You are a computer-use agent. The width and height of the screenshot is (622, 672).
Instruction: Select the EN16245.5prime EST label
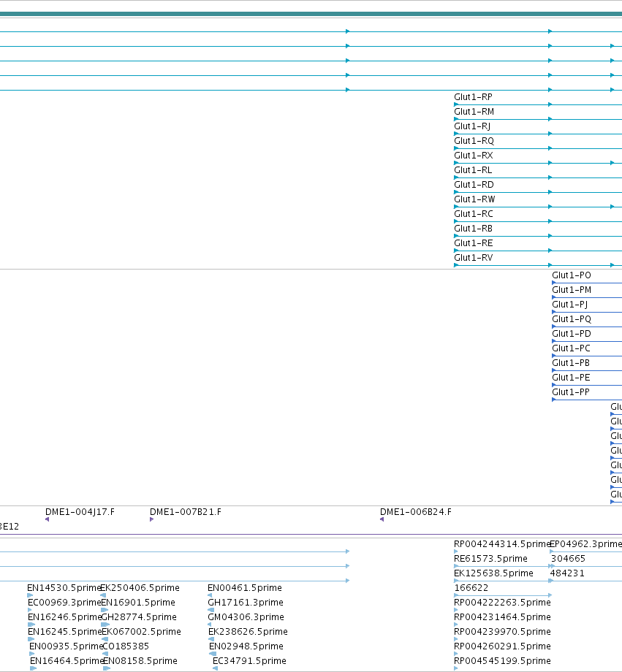coord(65,631)
